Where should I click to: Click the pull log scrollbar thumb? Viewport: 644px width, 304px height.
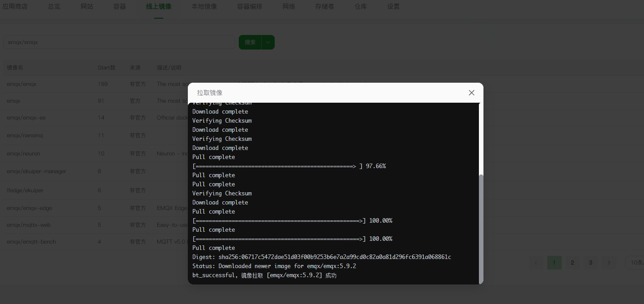click(x=481, y=229)
